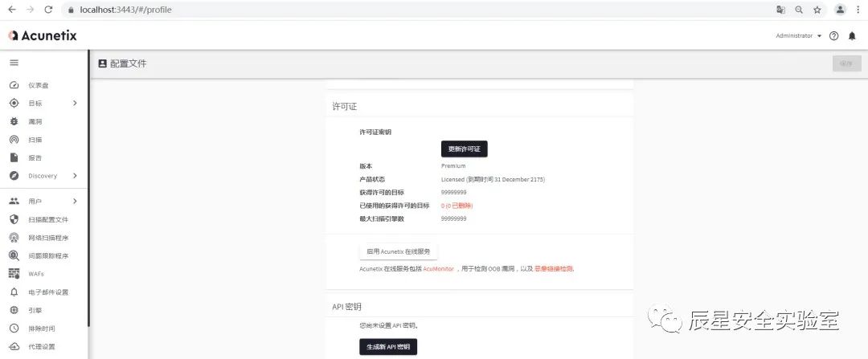Reload the page with the browser refresh icon
Screen dimensions: 868x359
coord(48,10)
